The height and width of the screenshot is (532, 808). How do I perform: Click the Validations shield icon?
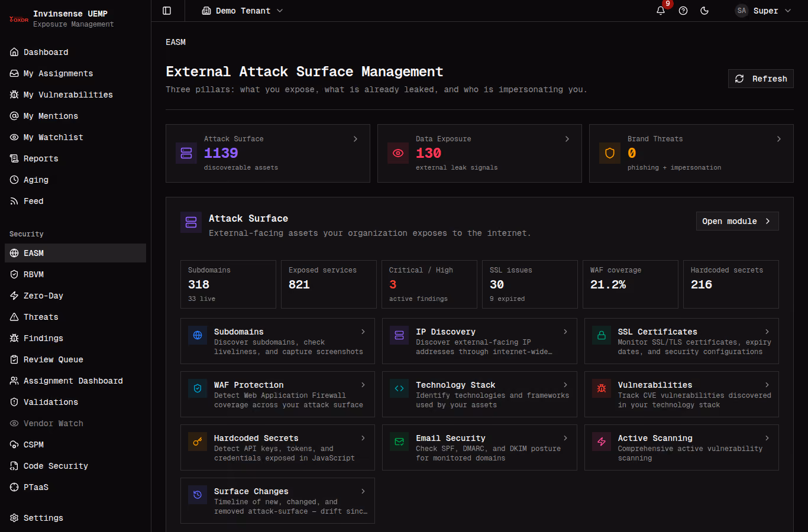(x=14, y=402)
